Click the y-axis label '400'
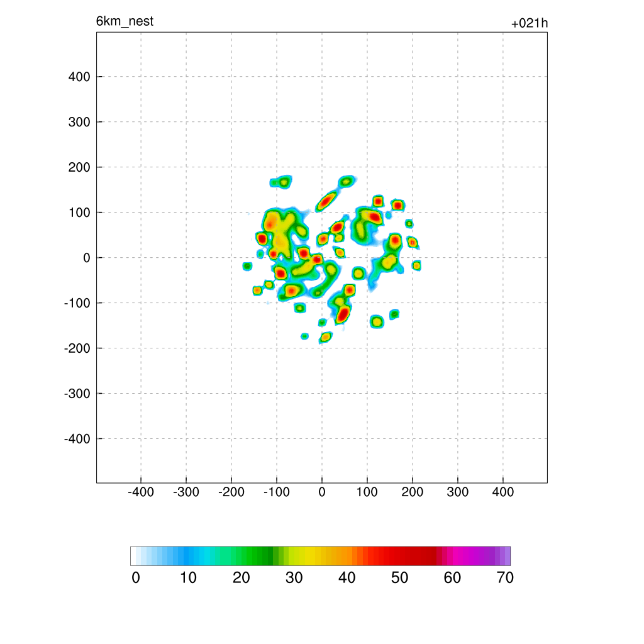Viewport: 644px width, 644px height. 79,77
